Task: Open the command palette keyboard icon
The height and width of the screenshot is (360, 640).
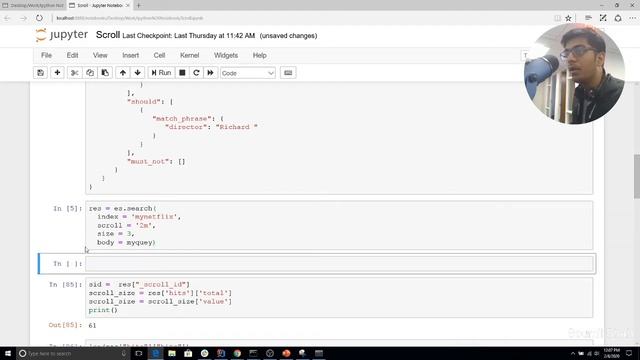Action: coord(288,73)
